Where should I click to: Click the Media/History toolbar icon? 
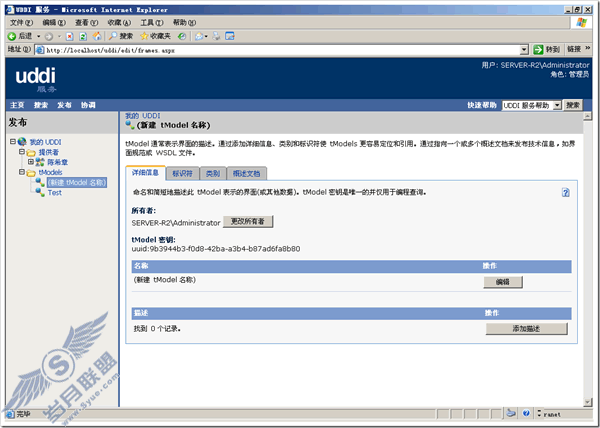tap(183, 36)
